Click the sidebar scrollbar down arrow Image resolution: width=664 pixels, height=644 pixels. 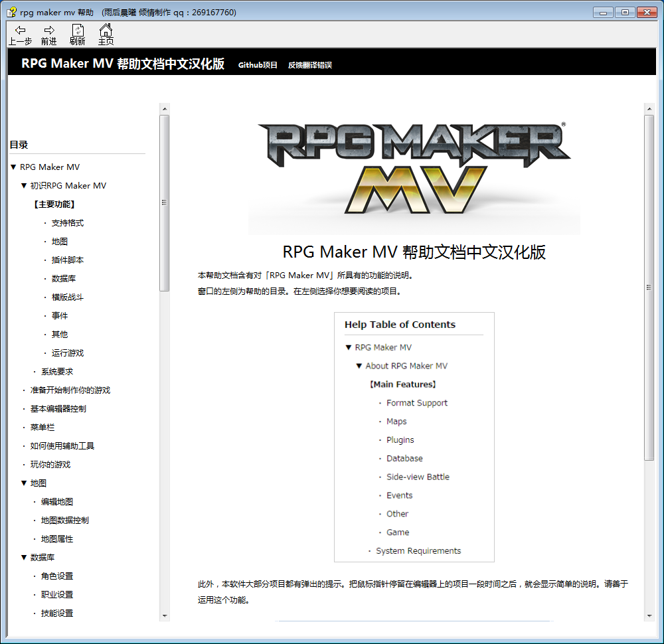point(165,616)
